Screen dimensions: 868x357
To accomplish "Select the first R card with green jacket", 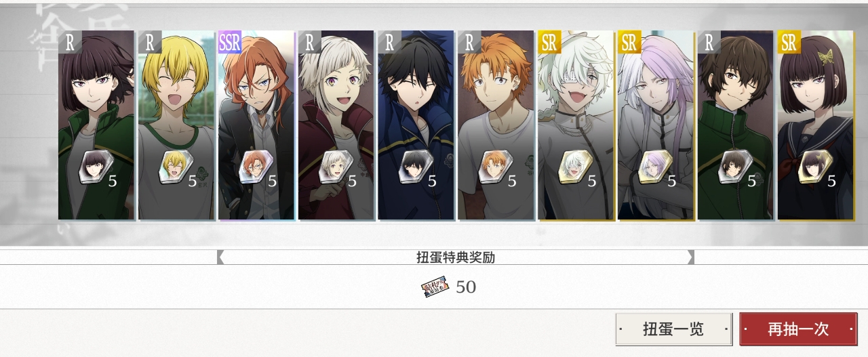I will [x=96, y=125].
